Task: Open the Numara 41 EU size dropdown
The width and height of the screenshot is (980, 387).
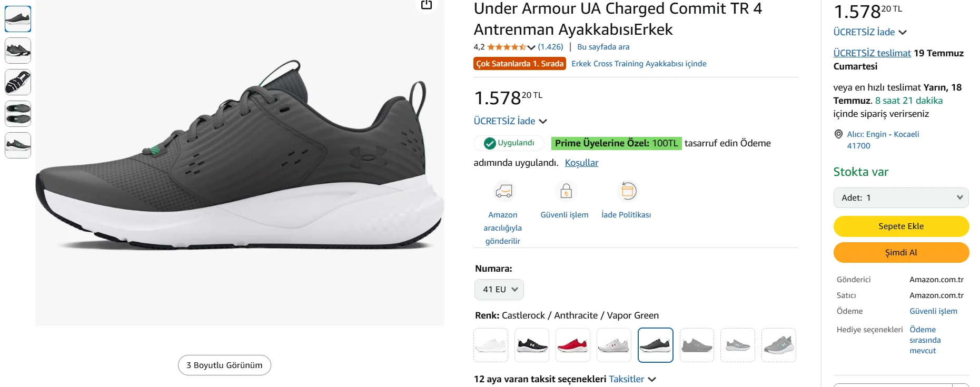Action: pos(499,290)
